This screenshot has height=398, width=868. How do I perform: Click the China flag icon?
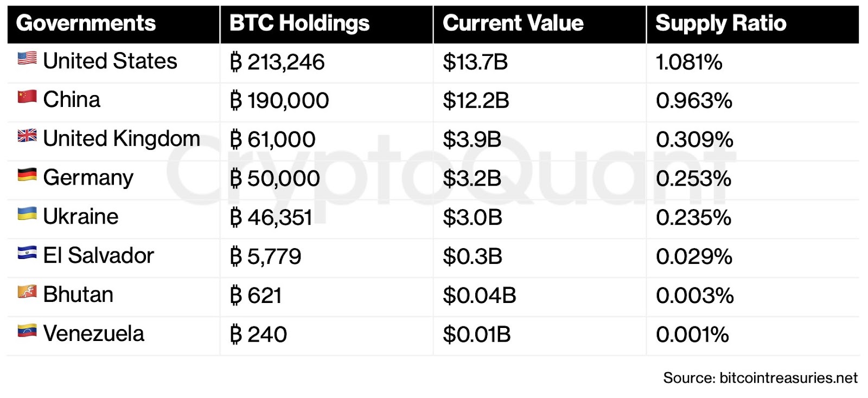(x=27, y=97)
